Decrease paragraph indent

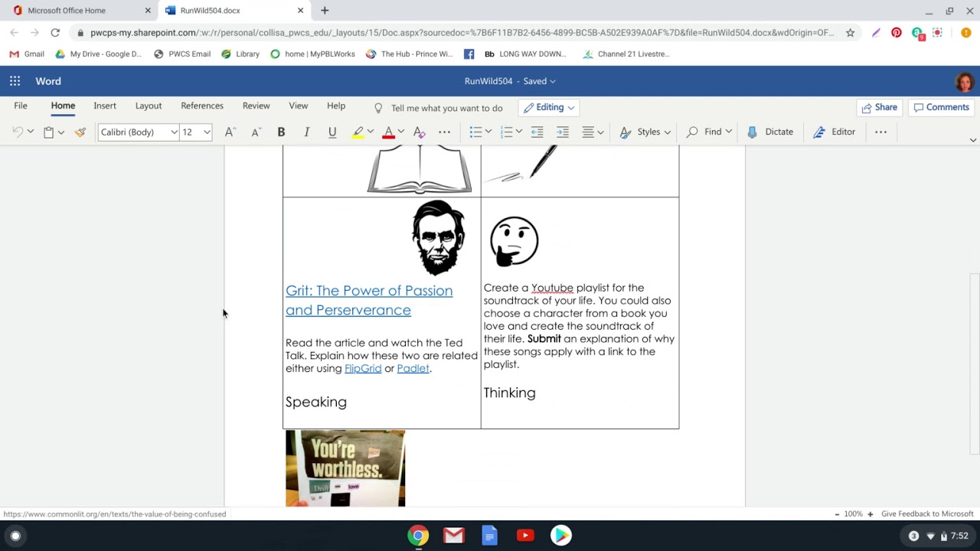click(x=537, y=132)
